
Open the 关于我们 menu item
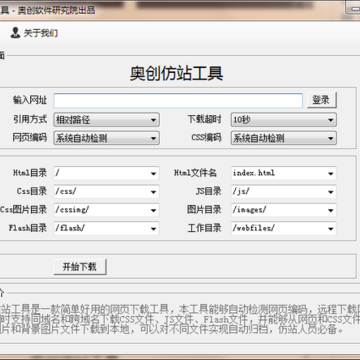click(x=41, y=33)
